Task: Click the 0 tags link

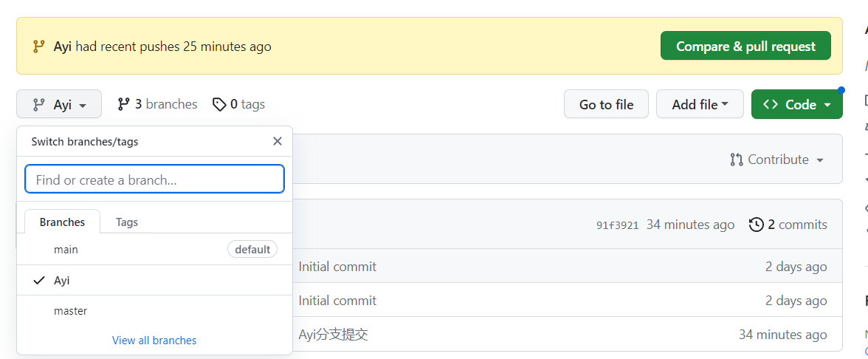Action: point(238,104)
